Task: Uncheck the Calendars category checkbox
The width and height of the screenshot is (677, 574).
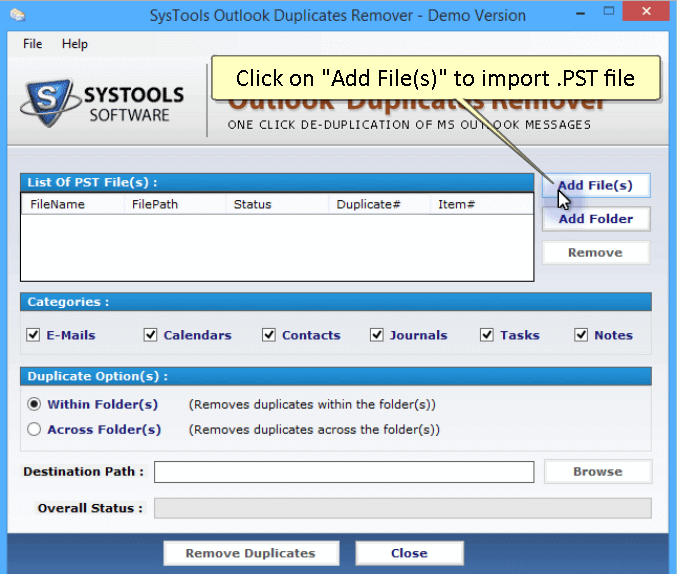Action: tap(150, 335)
